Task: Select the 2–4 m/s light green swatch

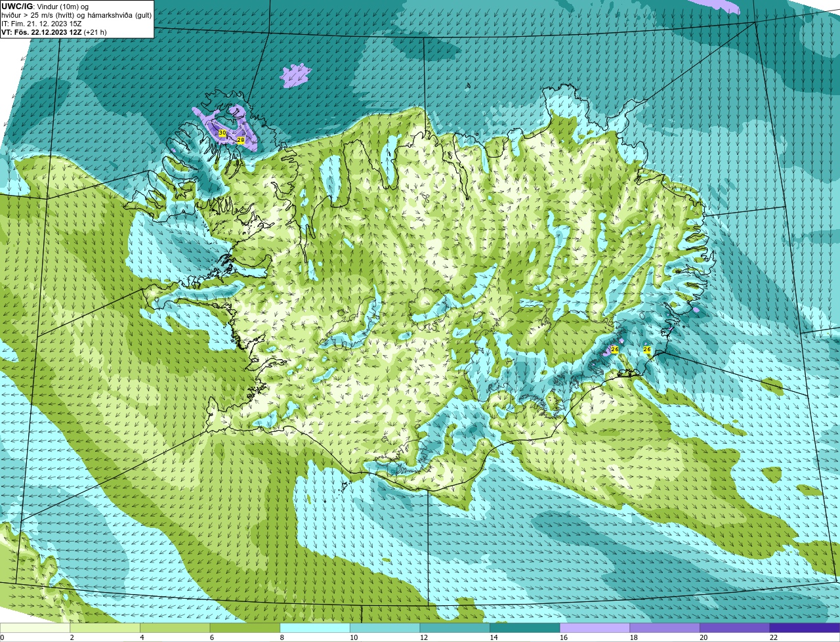Action: (105, 628)
